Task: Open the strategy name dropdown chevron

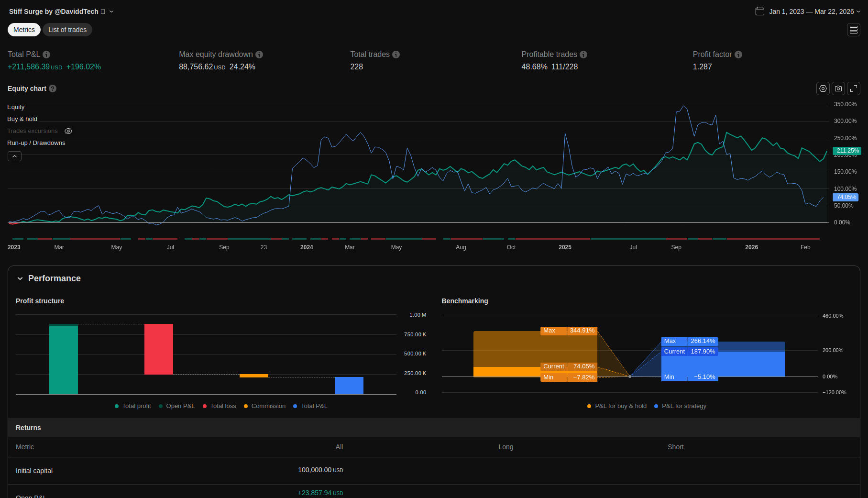Action: click(111, 11)
